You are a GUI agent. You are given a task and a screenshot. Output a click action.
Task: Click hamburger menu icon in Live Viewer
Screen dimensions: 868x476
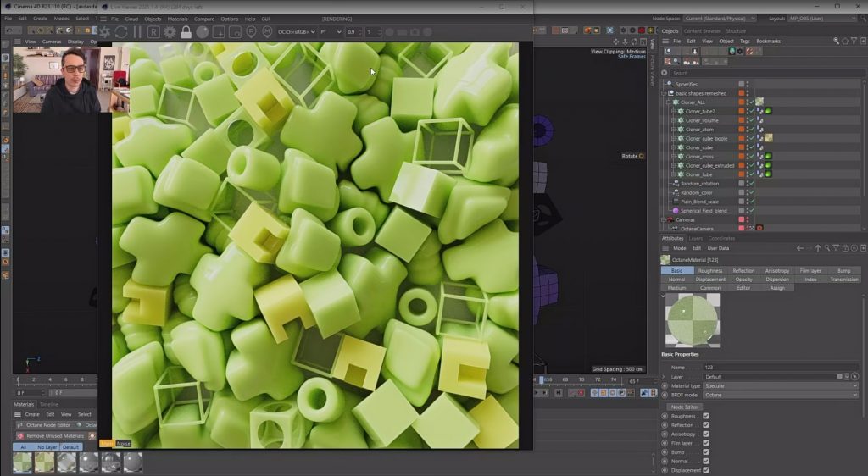pos(103,19)
